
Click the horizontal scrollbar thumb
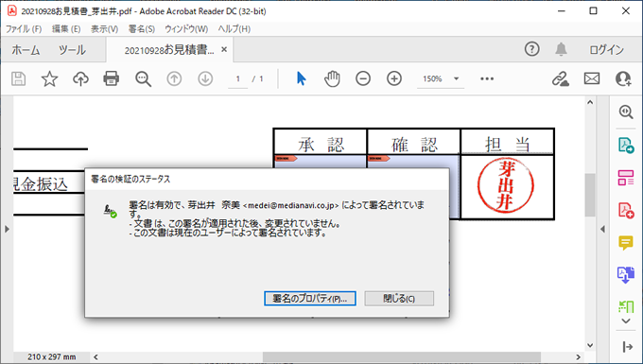[402, 357]
